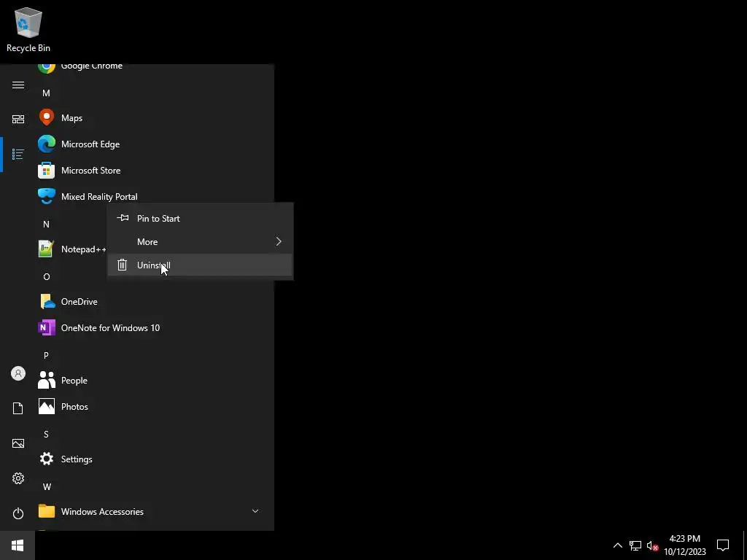The width and height of the screenshot is (747, 560).
Task: Click the pin icon beside Pin to Start
Action: (123, 217)
